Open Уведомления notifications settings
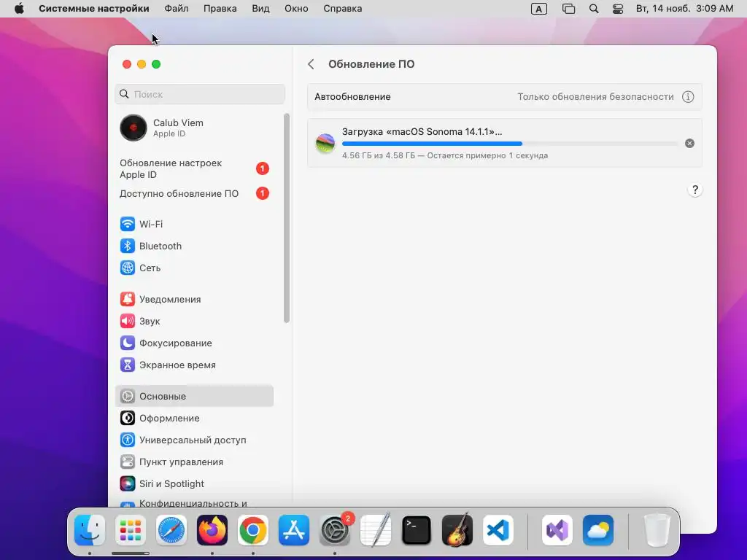Screen dimensions: 747x560 point(194,299)
